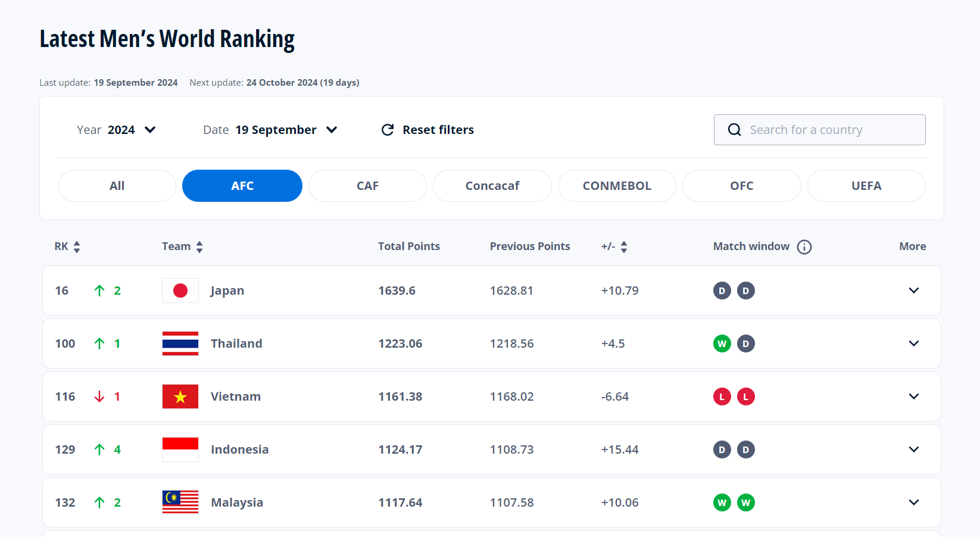Click the Reset filters button
The image size is (980, 537).
click(427, 130)
